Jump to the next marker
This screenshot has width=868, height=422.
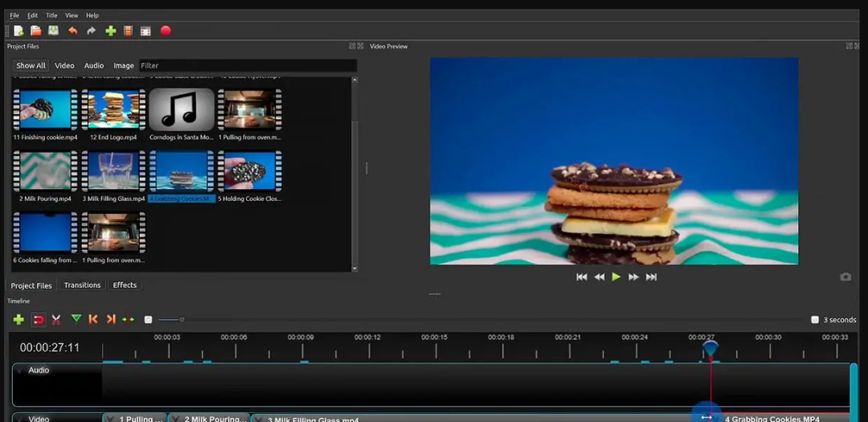111,319
